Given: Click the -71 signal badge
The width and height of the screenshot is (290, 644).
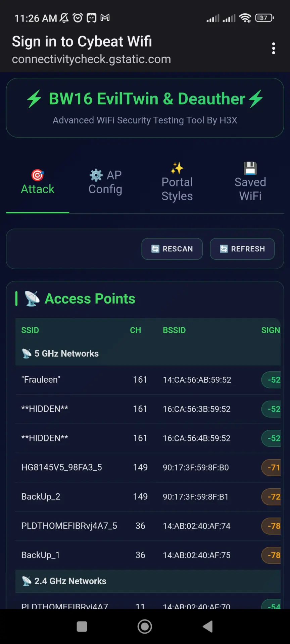Looking at the screenshot, I should click(271, 468).
